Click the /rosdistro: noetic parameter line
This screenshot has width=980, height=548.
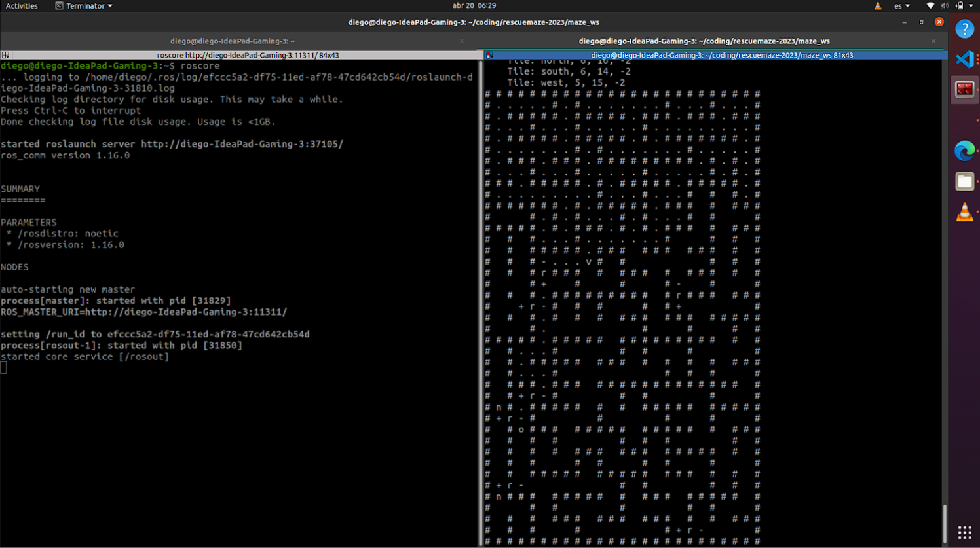pyautogui.click(x=62, y=233)
